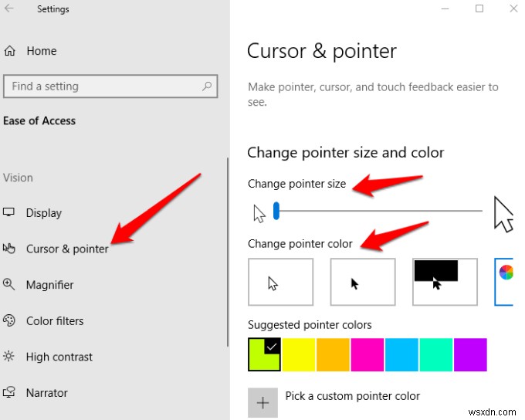Open Narrator settings
Image resolution: width=525 pixels, height=420 pixels.
coord(47,393)
